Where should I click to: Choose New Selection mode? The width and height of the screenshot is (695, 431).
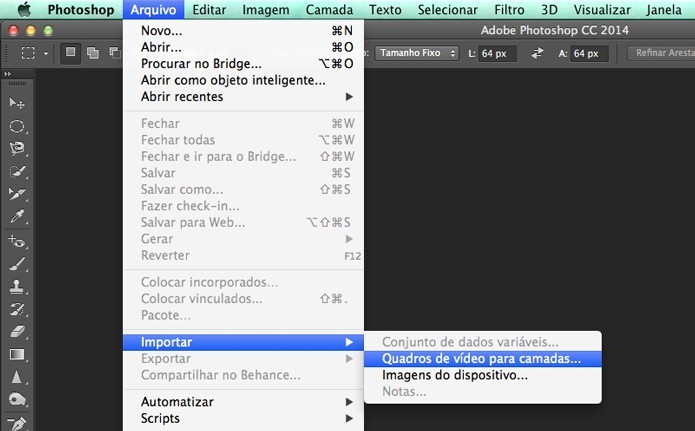click(70, 53)
